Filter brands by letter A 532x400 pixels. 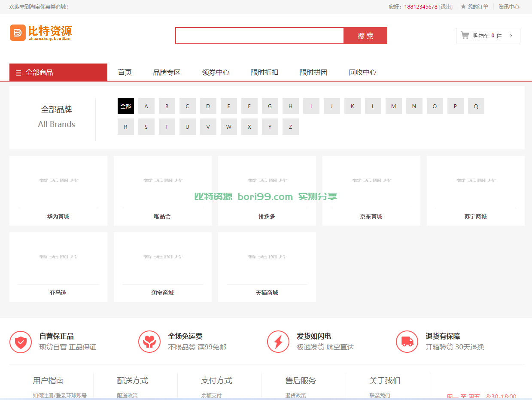[146, 106]
